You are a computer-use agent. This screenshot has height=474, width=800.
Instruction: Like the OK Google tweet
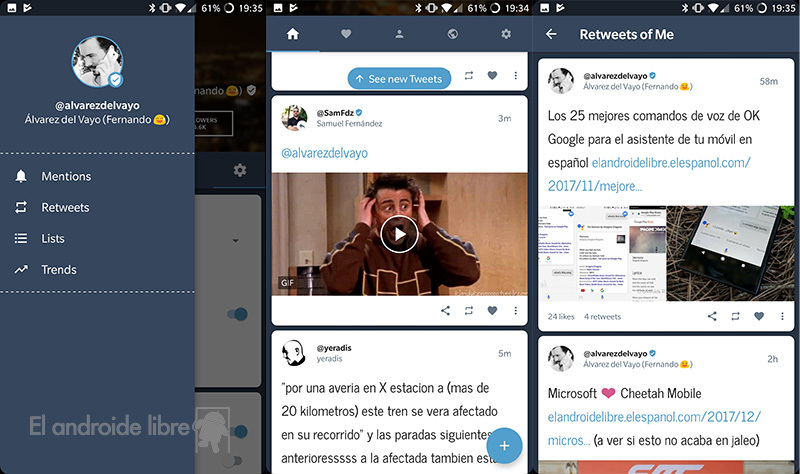pos(759,316)
